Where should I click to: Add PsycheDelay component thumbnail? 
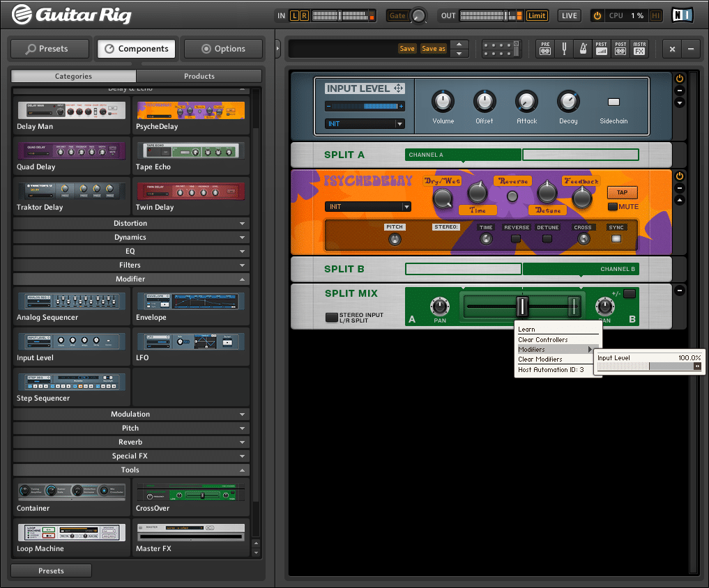pos(191,110)
